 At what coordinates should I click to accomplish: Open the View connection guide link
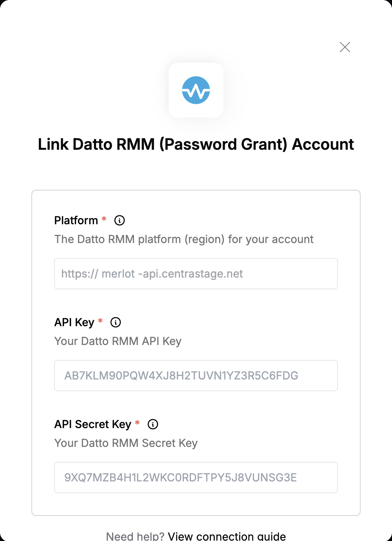(227, 536)
